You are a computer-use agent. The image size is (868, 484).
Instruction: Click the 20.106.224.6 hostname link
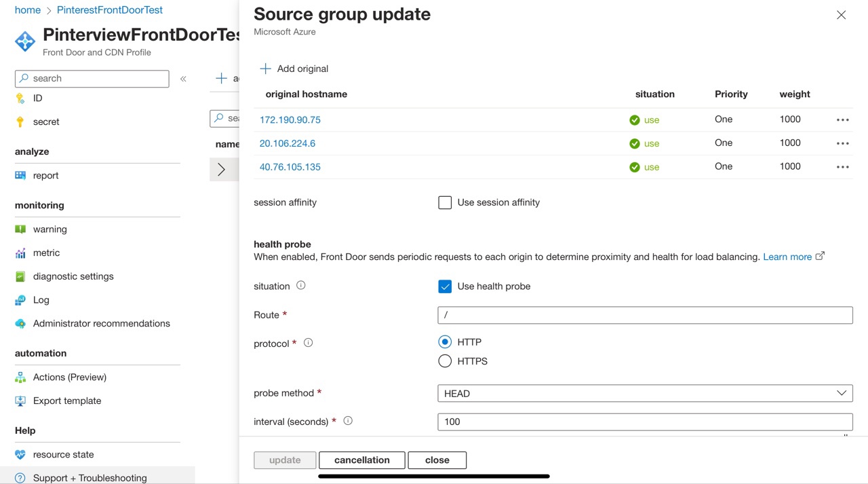(x=288, y=144)
